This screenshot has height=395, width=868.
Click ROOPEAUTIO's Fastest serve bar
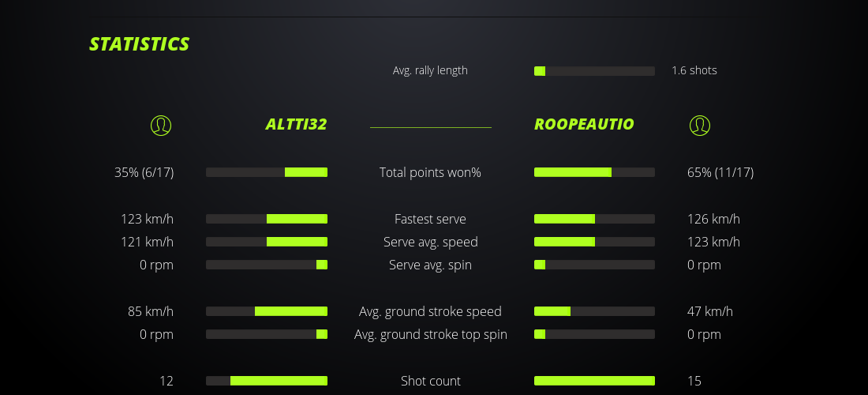point(594,219)
